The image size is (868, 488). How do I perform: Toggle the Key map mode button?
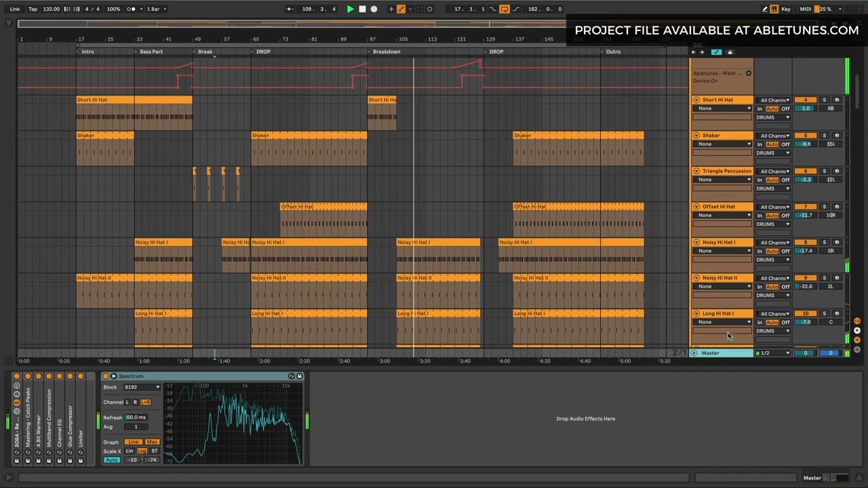tap(786, 9)
